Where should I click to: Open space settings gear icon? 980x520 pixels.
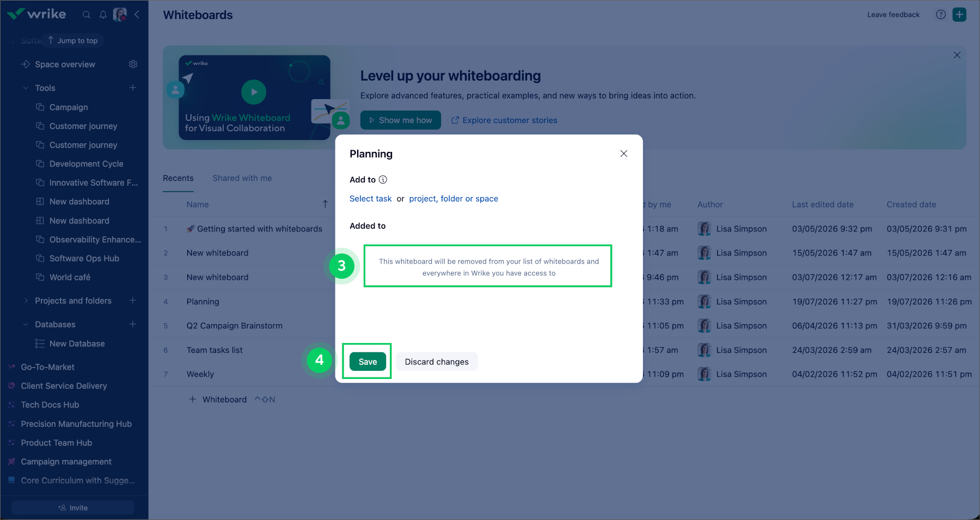point(133,64)
